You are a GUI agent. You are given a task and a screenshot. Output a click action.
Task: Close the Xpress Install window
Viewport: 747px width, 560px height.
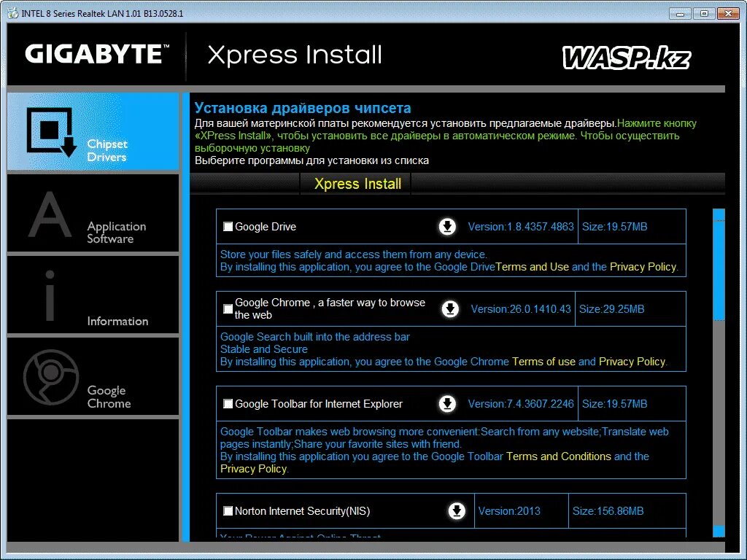tap(727, 14)
